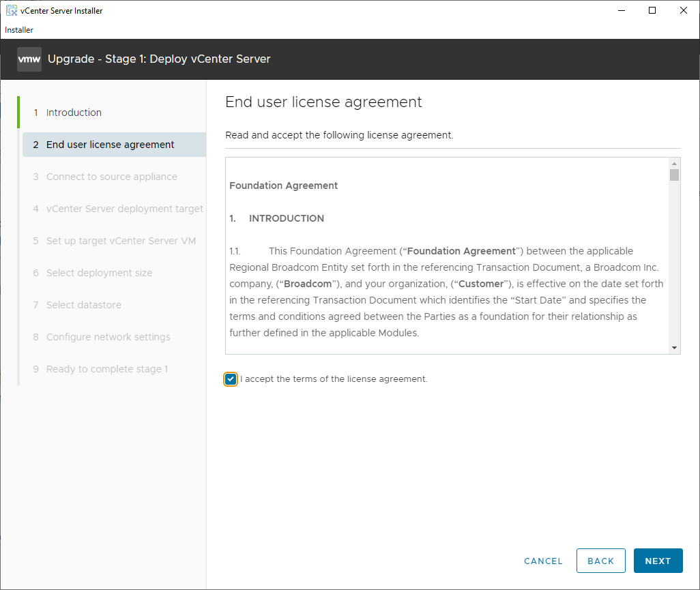The image size is (700, 590).
Task: Click the license agreement scrollbar thumb
Action: tap(674, 175)
